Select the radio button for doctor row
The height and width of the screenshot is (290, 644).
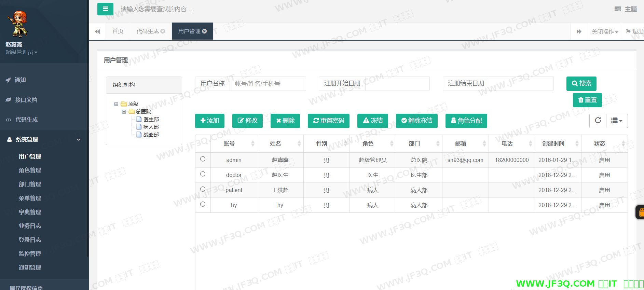click(203, 174)
